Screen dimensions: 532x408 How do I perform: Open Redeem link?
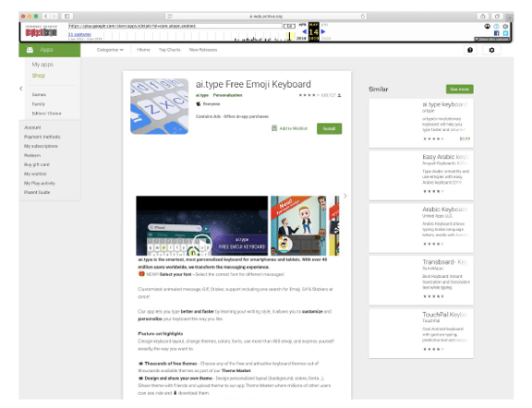click(32, 155)
